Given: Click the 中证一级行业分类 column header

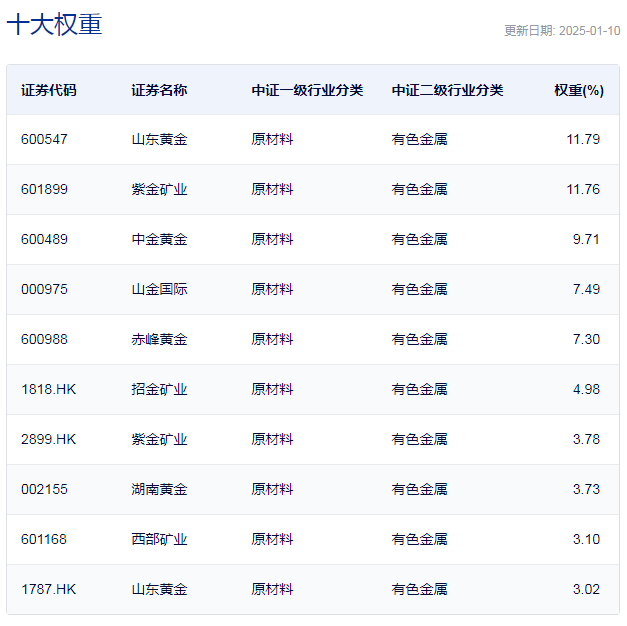Looking at the screenshot, I should (307, 90).
